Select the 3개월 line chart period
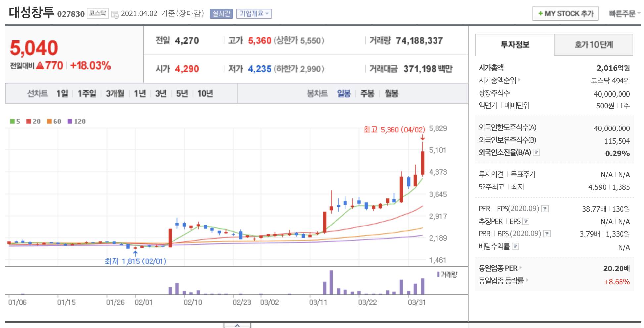 [115, 94]
